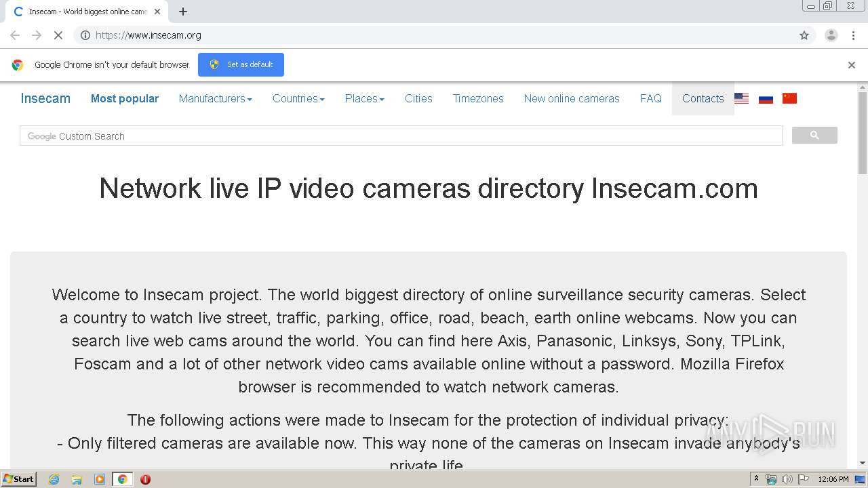Show hidden system tray icons
The height and width of the screenshot is (488, 868).
click(x=756, y=479)
